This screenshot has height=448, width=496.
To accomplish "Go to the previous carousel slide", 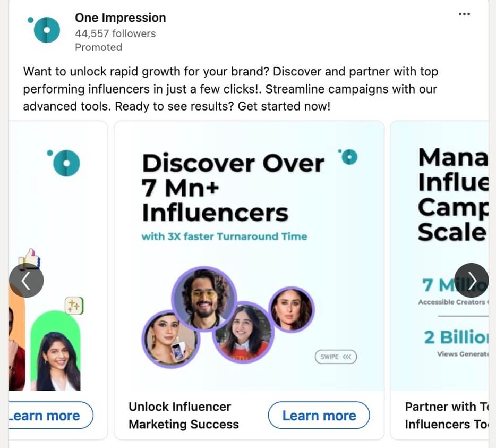I will click(x=26, y=280).
